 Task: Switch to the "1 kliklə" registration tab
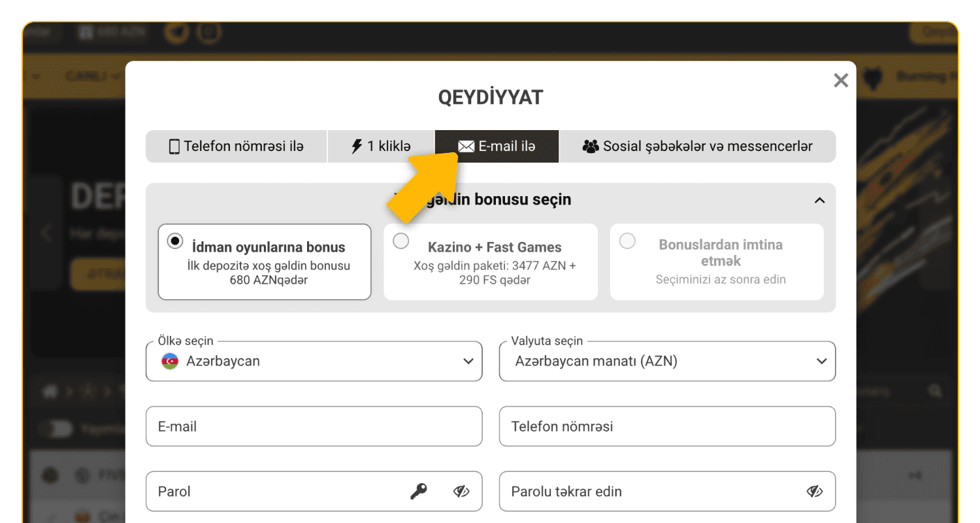coord(381,146)
